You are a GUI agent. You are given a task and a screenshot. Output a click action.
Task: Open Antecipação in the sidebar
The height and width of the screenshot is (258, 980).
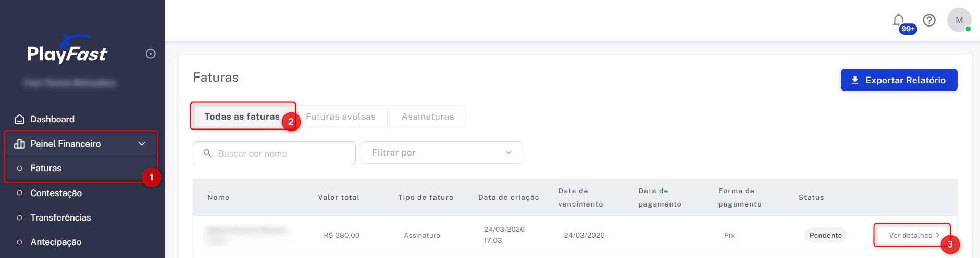[x=56, y=242]
